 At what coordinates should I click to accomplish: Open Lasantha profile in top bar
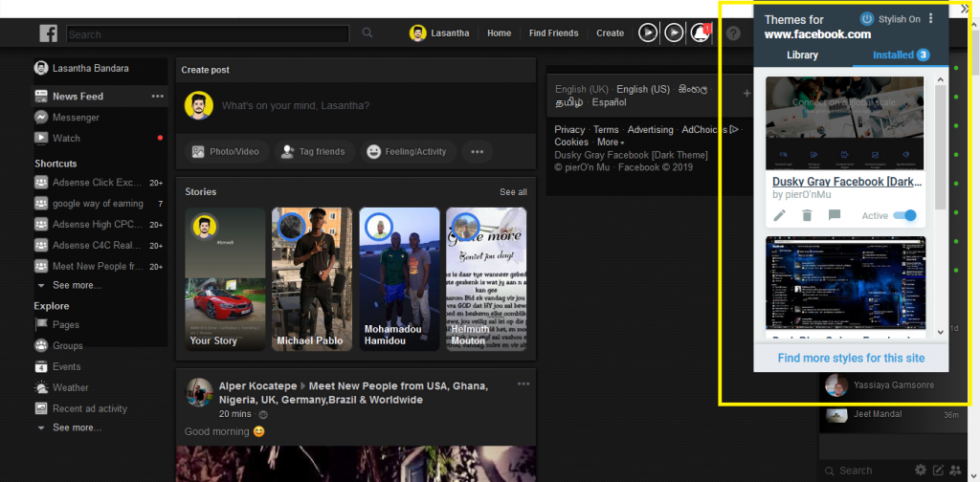pos(439,33)
